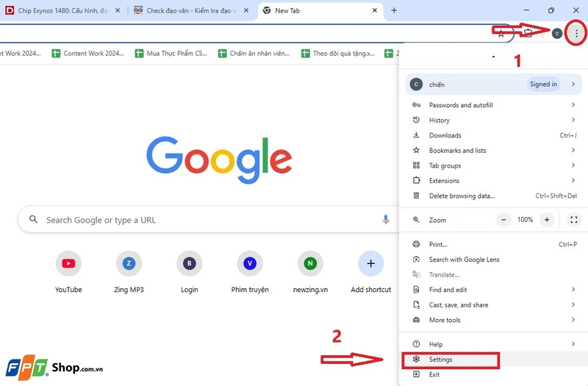Click the Ctrl+J shortcut text
The height and width of the screenshot is (386, 588).
tap(568, 135)
